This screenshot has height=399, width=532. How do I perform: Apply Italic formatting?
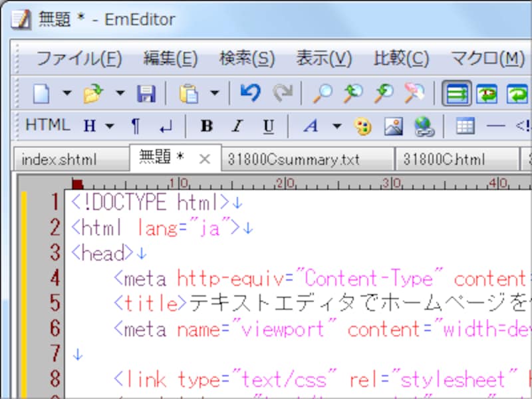237,126
